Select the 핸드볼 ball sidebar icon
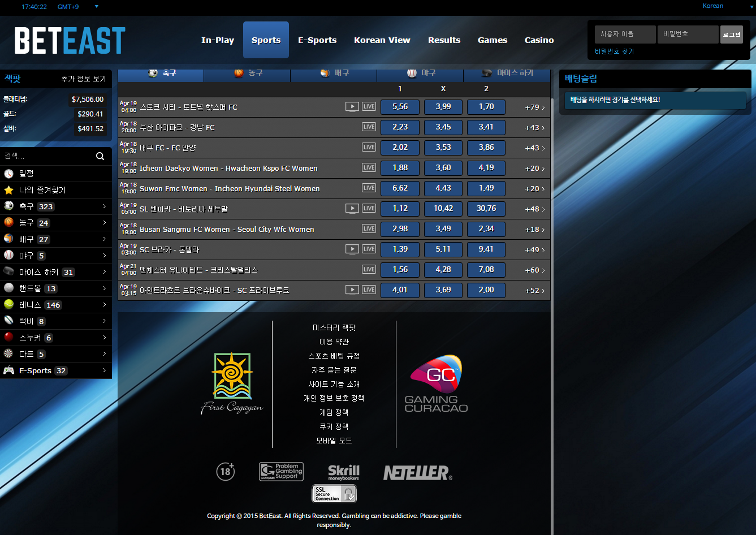 [8, 288]
